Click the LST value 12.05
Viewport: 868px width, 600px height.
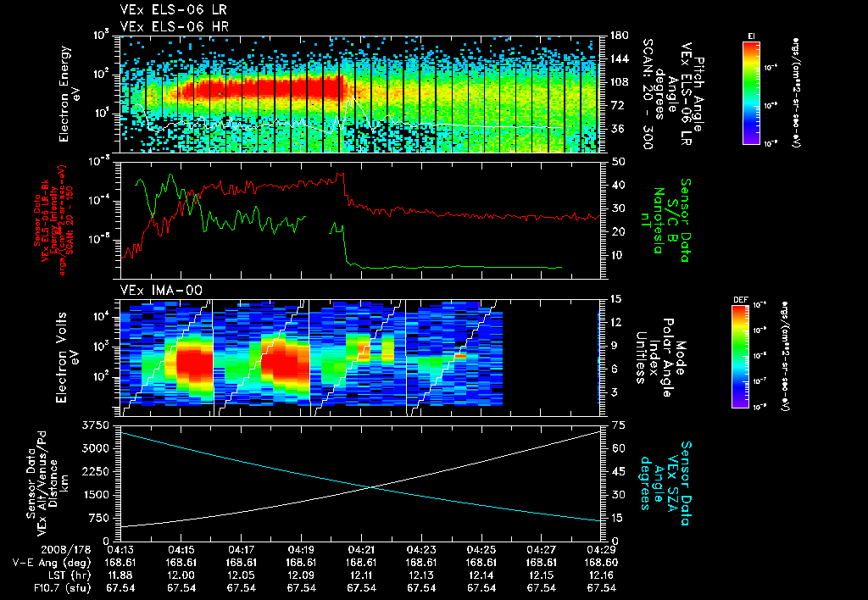(x=241, y=575)
